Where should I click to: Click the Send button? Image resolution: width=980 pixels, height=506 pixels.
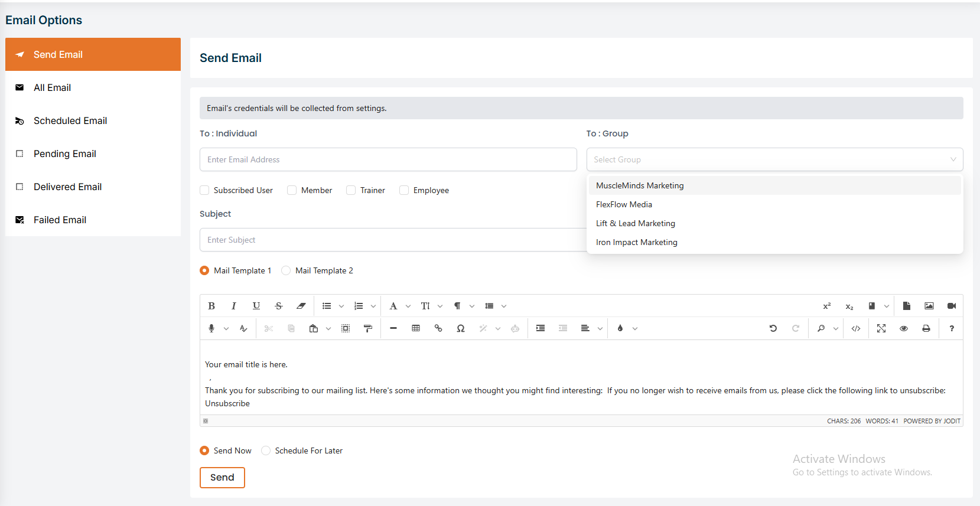(222, 478)
